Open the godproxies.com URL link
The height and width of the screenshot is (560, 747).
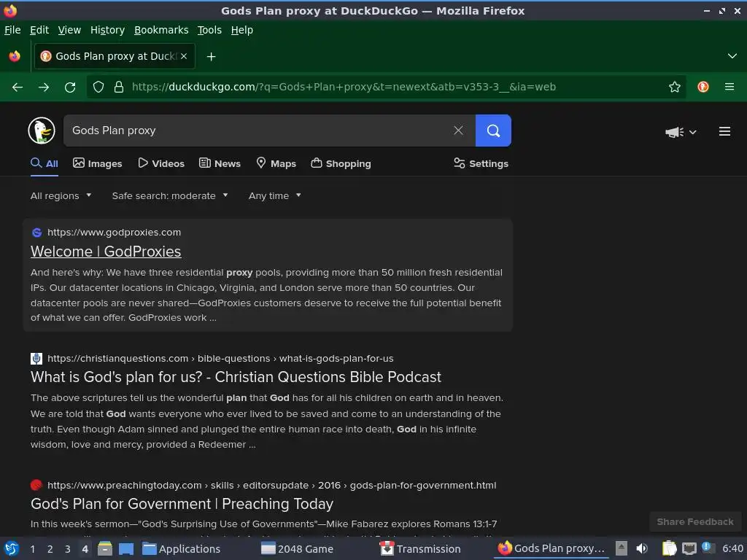(114, 233)
